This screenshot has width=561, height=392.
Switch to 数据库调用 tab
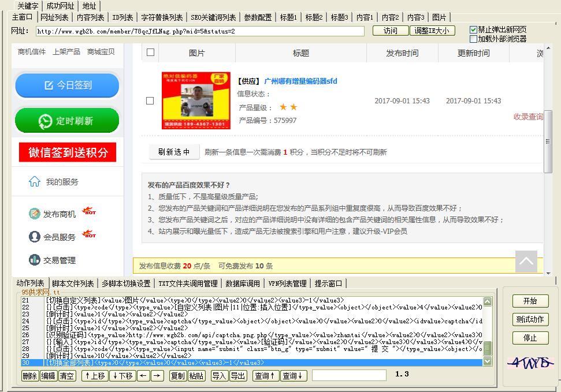pyautogui.click(x=243, y=283)
